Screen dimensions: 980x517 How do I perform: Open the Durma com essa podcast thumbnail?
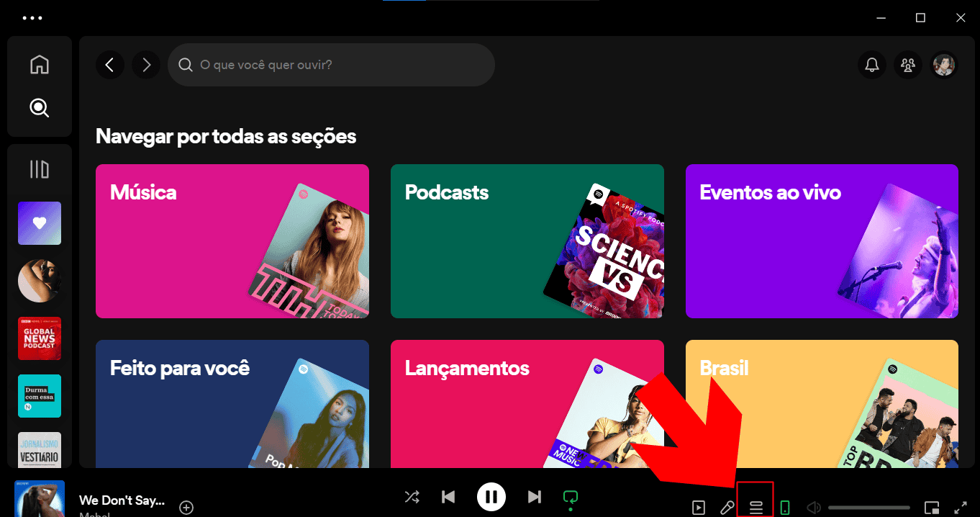(40, 396)
